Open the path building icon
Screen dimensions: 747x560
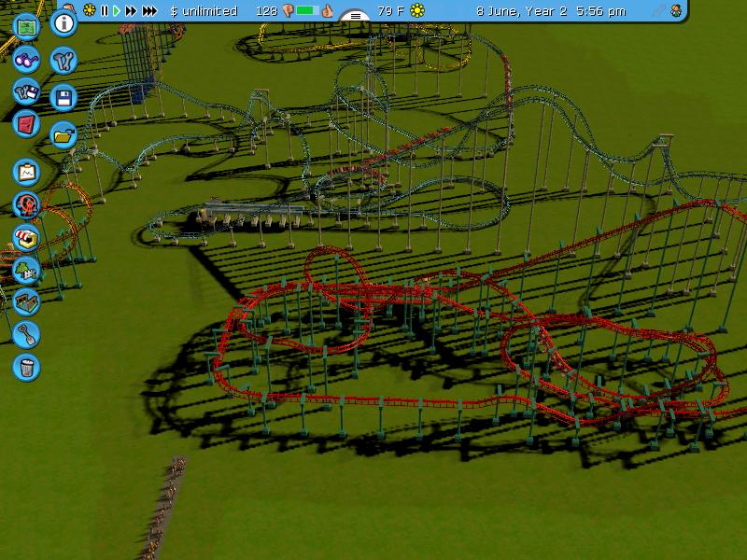(26, 301)
